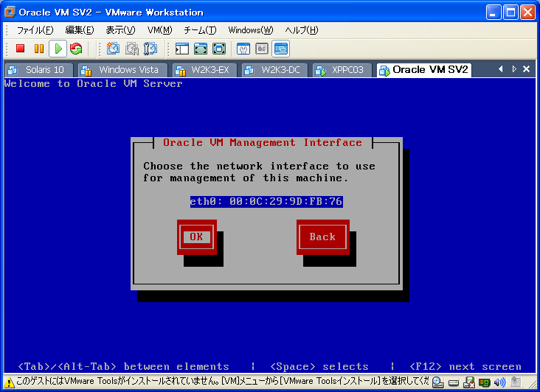This screenshot has width=540, height=392.
Task: Open the チーム(T) menu
Action: (x=200, y=30)
